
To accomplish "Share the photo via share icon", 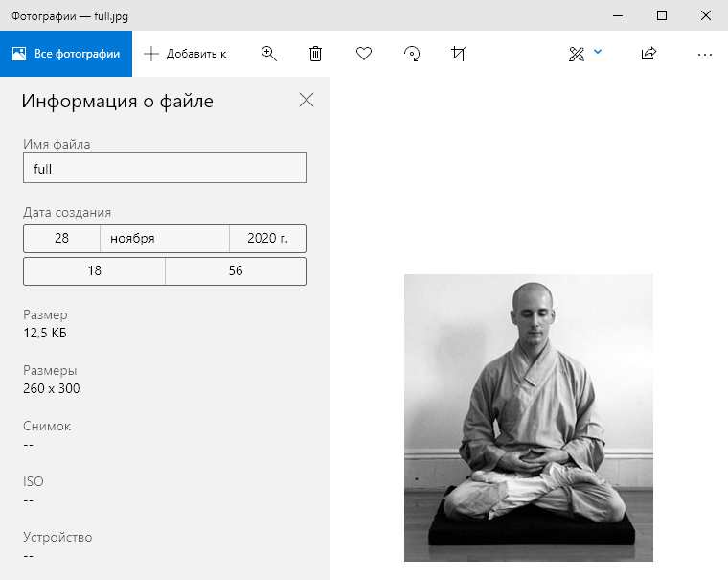I will pos(648,54).
